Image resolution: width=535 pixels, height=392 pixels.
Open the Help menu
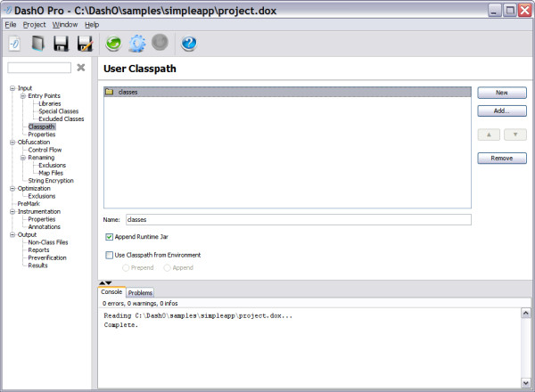pyautogui.click(x=92, y=25)
